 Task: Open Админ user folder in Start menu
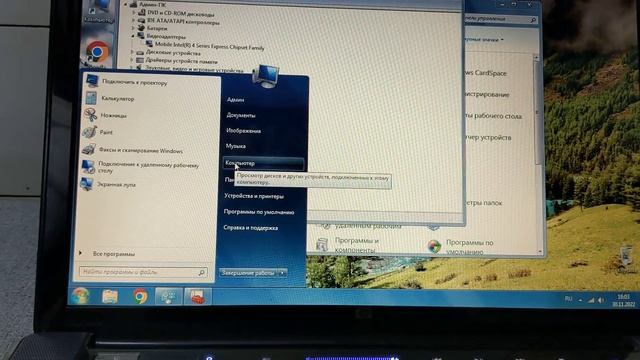pos(236,100)
